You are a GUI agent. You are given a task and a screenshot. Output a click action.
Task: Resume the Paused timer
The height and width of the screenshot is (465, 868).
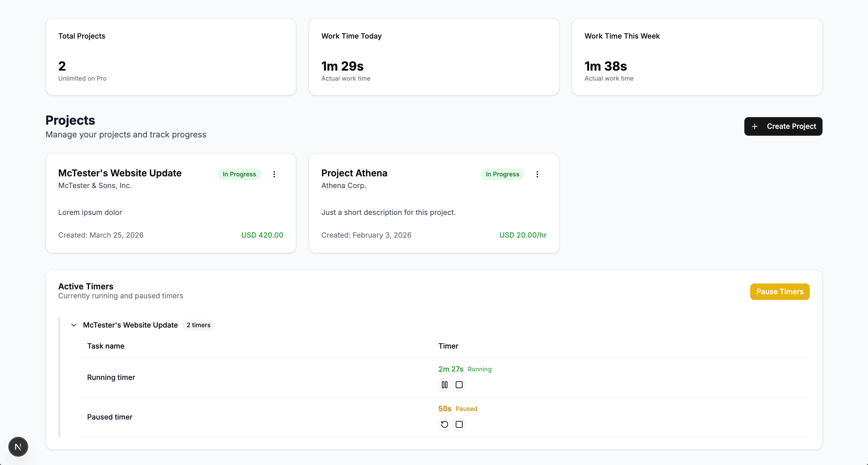[444, 424]
